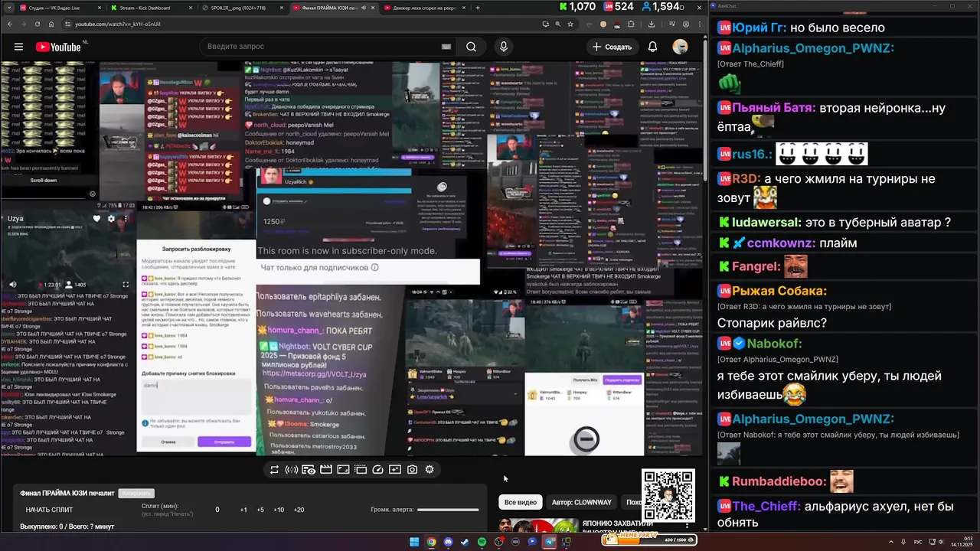
Task: Open Telegram from the taskbar
Action: (x=549, y=542)
